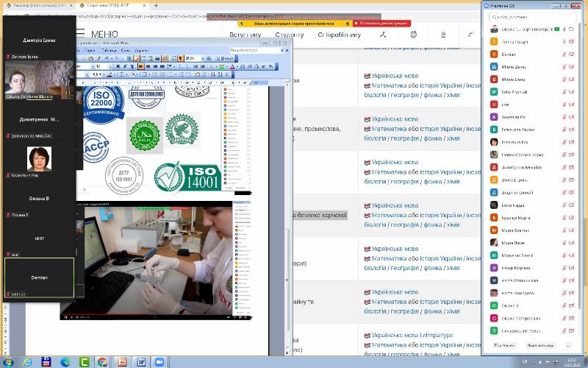Viewport: 588px width, 368px height.
Task: Open Zoom from the Windows taskbar
Action: (x=159, y=361)
